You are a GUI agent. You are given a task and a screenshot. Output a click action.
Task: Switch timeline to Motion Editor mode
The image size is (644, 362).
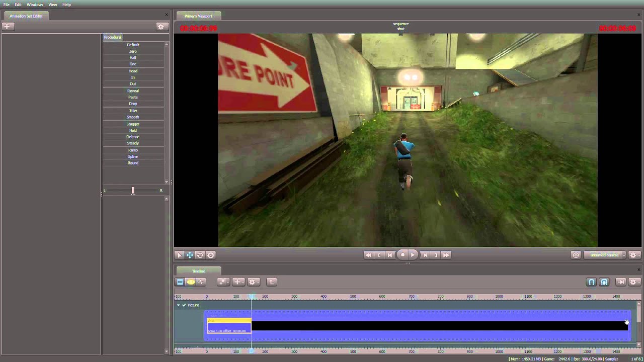[x=191, y=282]
